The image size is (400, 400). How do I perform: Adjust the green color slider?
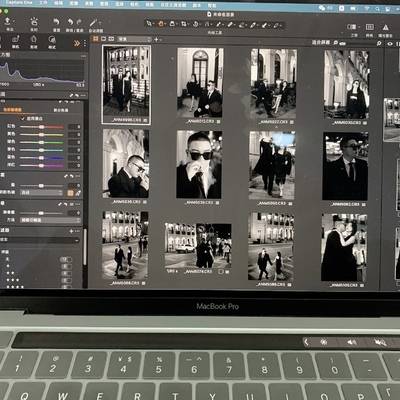[42, 142]
